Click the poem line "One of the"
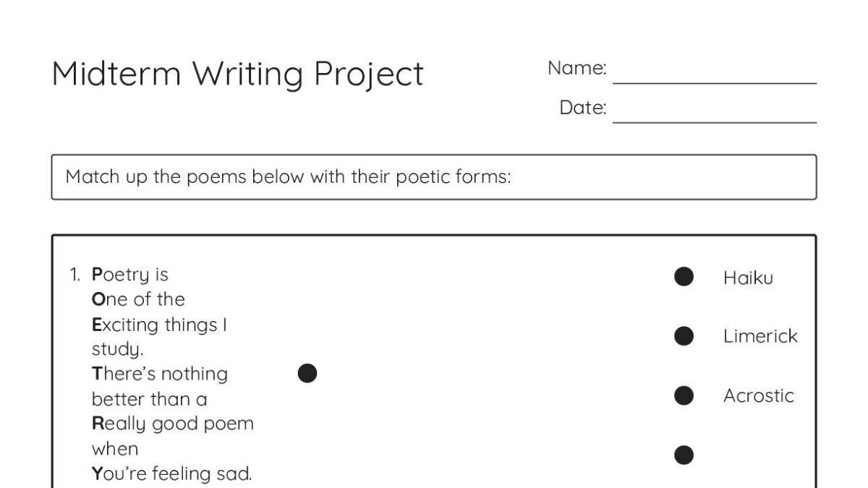Viewport: 868px width, 488px height. click(138, 299)
